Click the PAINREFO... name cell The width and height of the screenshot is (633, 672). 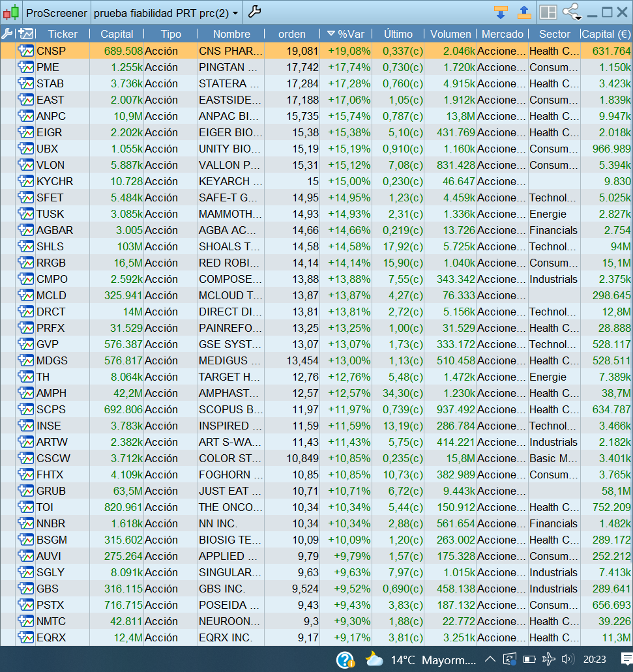tap(230, 328)
